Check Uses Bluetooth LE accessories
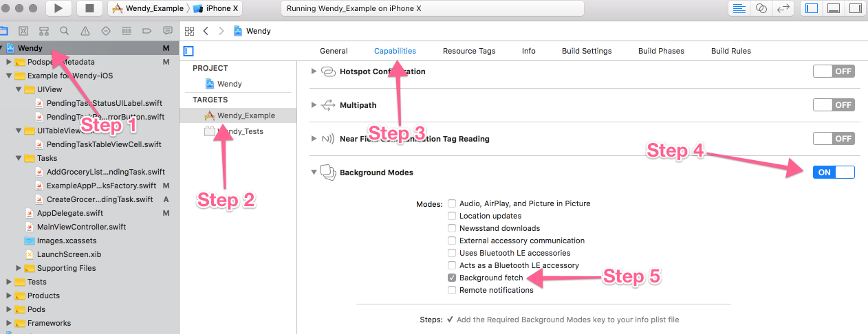 [x=452, y=253]
